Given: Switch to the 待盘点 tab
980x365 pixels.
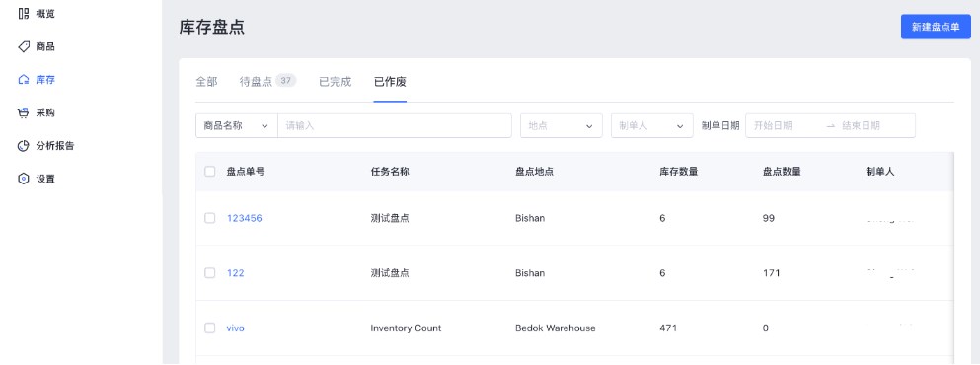Looking at the screenshot, I should [267, 81].
